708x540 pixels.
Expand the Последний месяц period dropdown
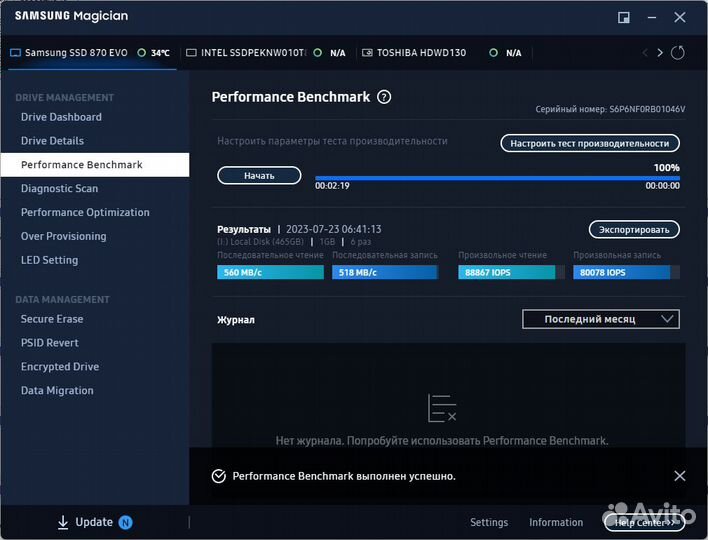601,319
